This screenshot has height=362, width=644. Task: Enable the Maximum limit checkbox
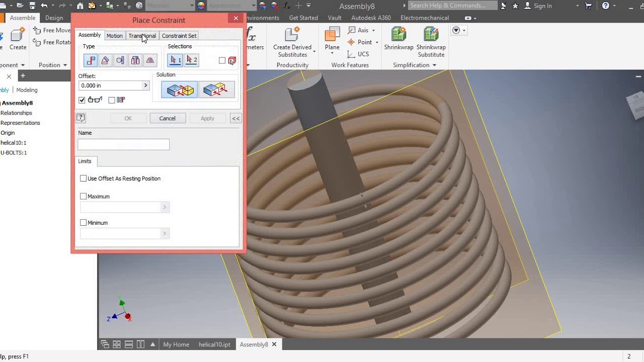point(84,196)
